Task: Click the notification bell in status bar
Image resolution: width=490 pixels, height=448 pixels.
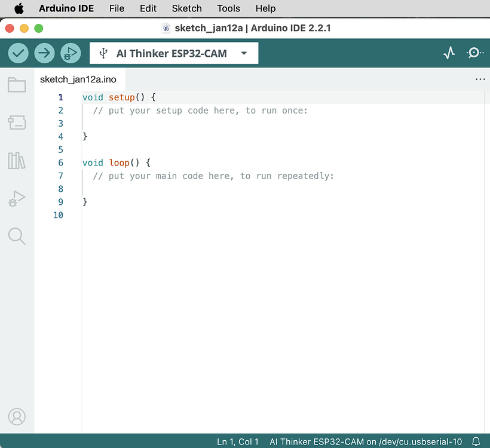Action: point(476,441)
